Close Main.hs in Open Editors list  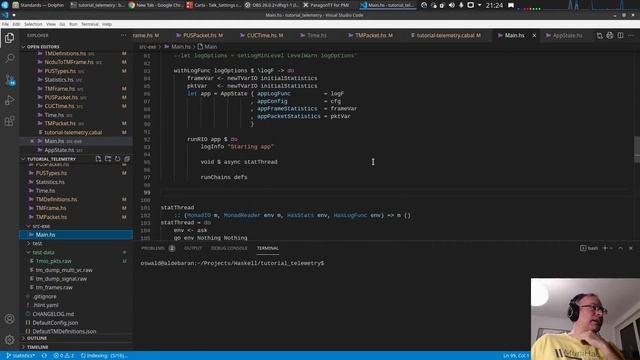32,141
